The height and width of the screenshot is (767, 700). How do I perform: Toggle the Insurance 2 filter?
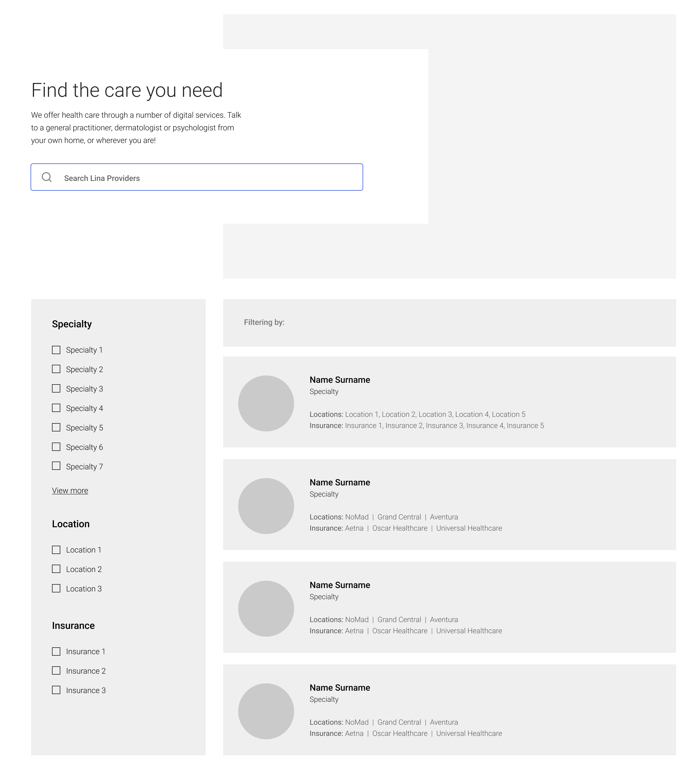click(x=56, y=671)
